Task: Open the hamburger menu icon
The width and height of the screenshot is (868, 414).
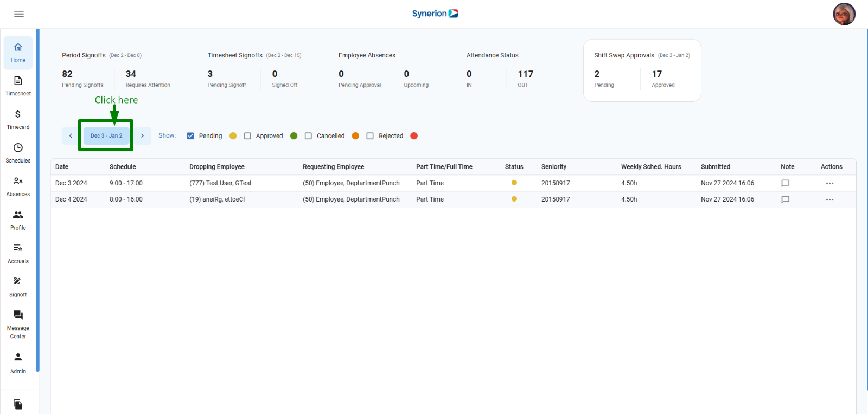Action: [19, 14]
